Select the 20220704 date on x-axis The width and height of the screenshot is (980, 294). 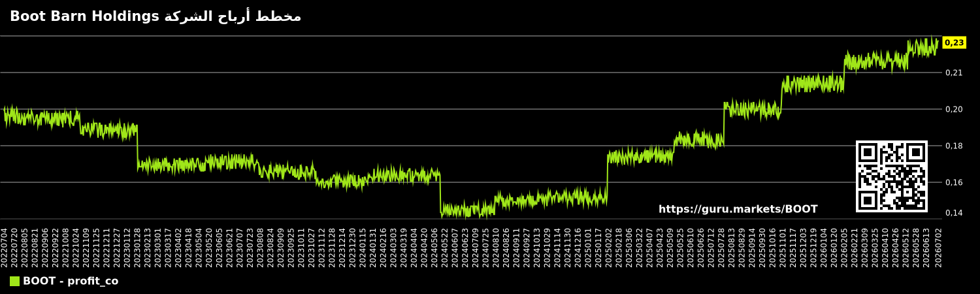pyautogui.click(x=5, y=247)
